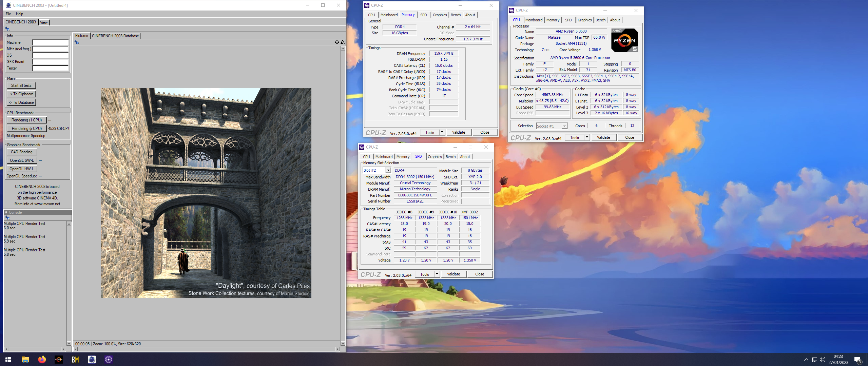Click the Start all tests button
The width and height of the screenshot is (868, 366).
coord(21,85)
